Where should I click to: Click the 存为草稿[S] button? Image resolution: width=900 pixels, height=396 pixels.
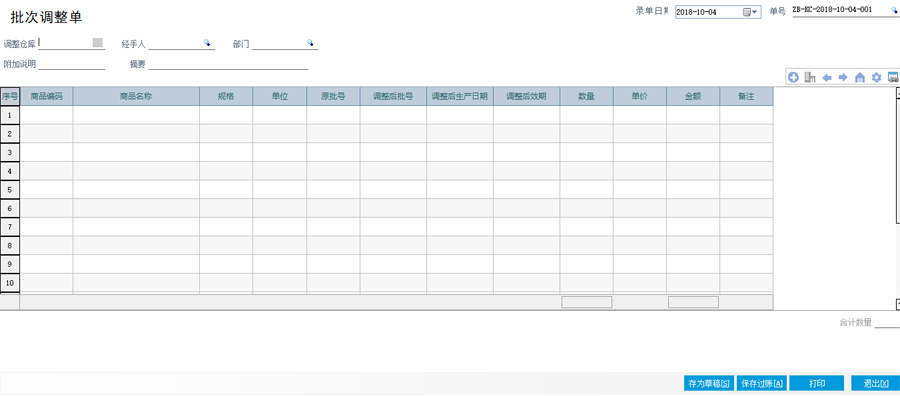coord(709,383)
